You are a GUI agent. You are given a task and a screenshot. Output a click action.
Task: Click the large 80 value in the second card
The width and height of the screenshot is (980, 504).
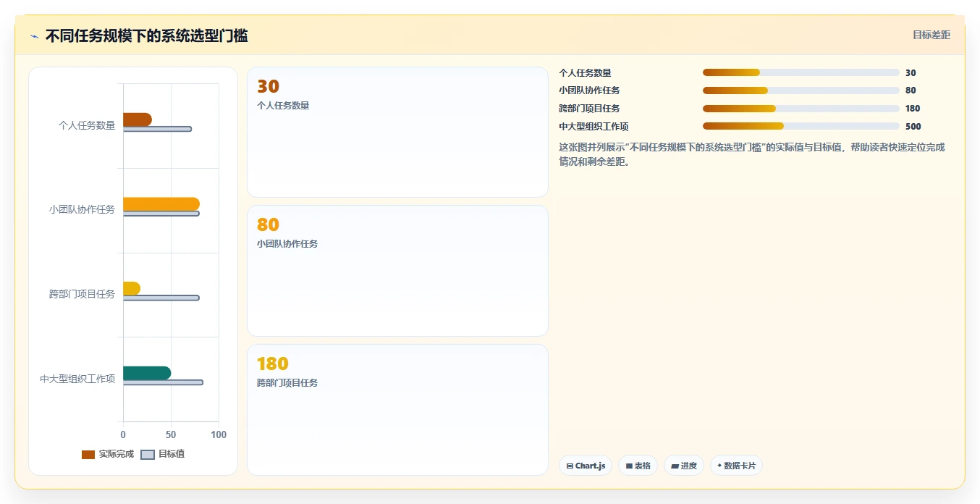[x=268, y=224]
